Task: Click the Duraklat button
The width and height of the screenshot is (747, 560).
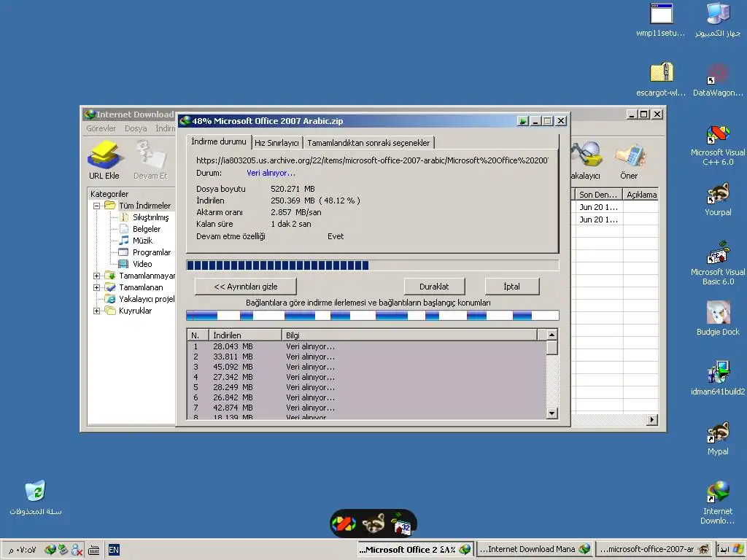Action: [x=434, y=287]
